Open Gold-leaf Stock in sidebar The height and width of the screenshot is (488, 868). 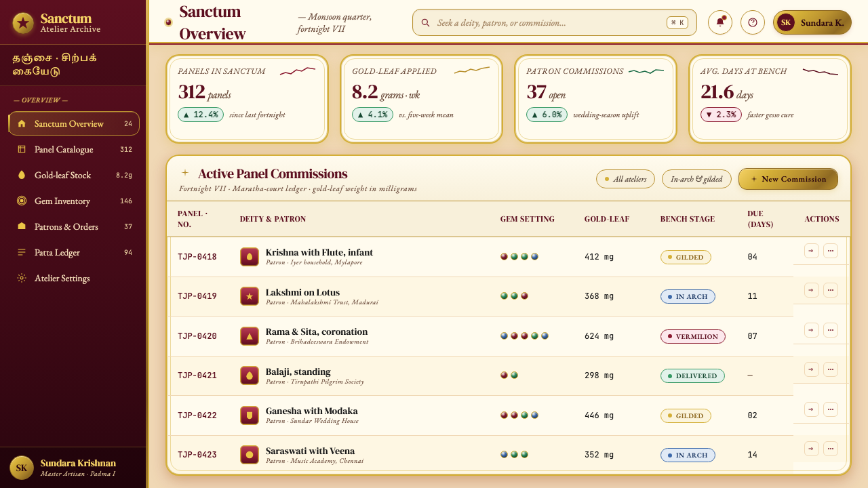[x=74, y=175]
